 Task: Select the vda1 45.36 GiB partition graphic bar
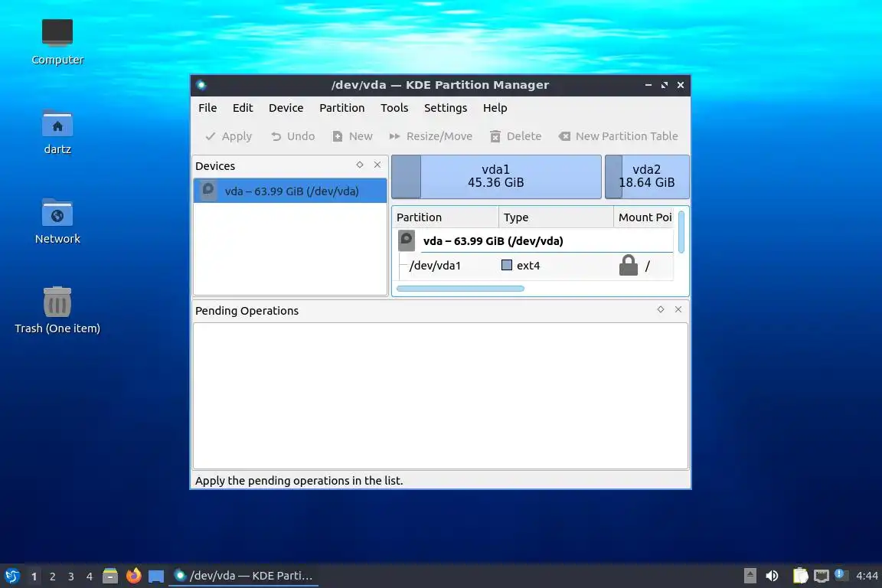496,177
